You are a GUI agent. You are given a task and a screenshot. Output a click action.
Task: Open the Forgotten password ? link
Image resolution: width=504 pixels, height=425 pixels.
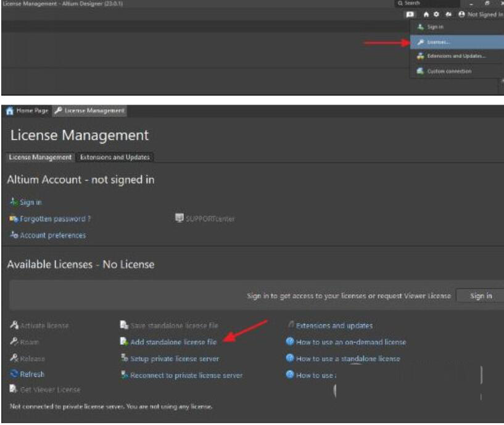pos(56,219)
